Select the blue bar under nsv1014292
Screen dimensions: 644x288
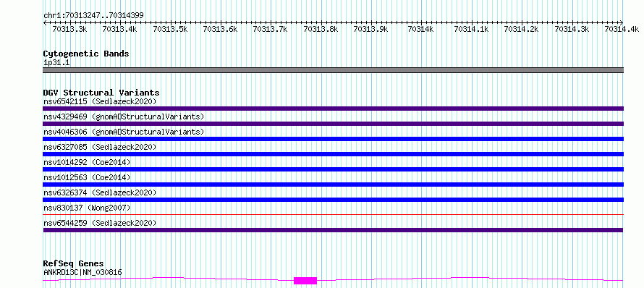(x=333, y=169)
